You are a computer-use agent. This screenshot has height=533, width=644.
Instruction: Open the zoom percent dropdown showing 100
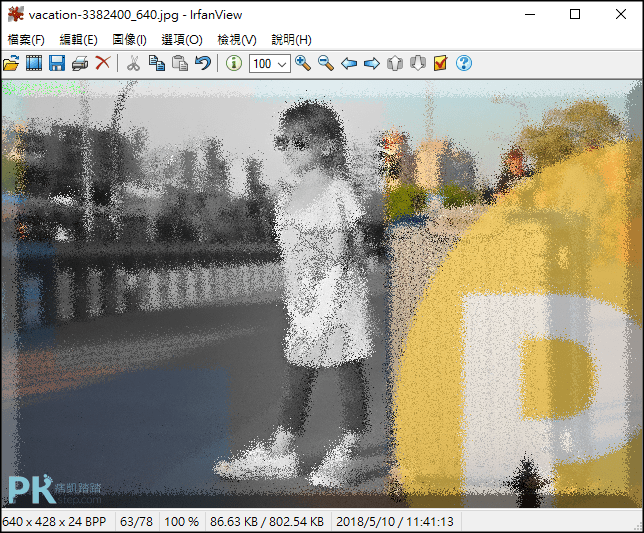point(269,64)
